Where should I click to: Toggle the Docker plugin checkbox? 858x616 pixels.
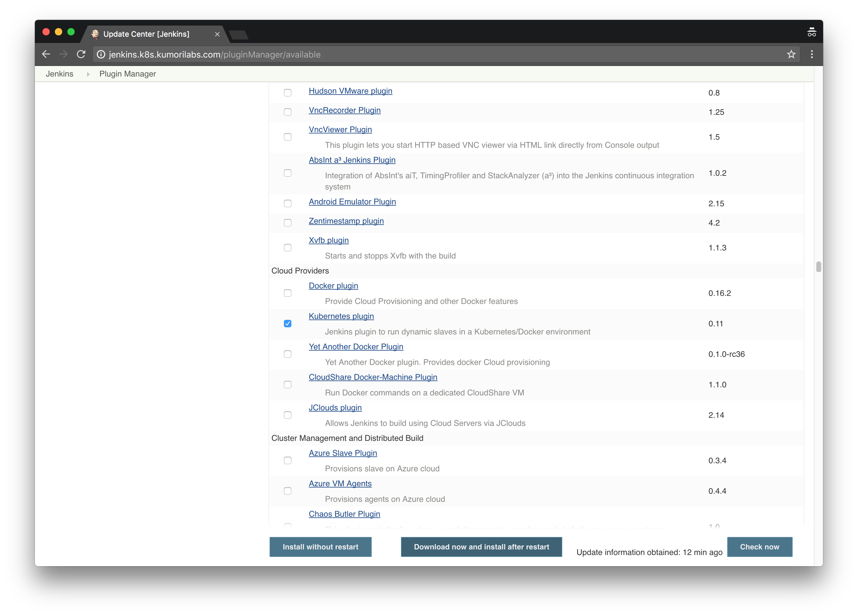click(x=288, y=293)
